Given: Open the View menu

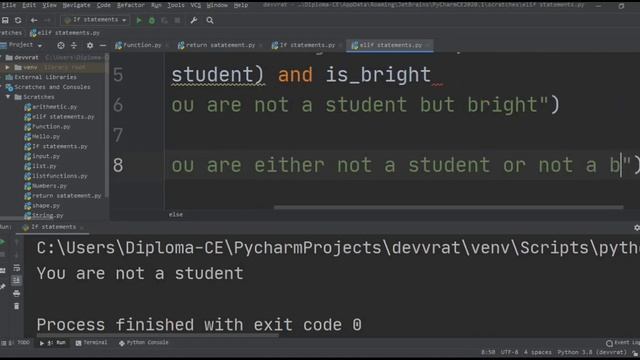Looking at the screenshot, I should point(49,5).
